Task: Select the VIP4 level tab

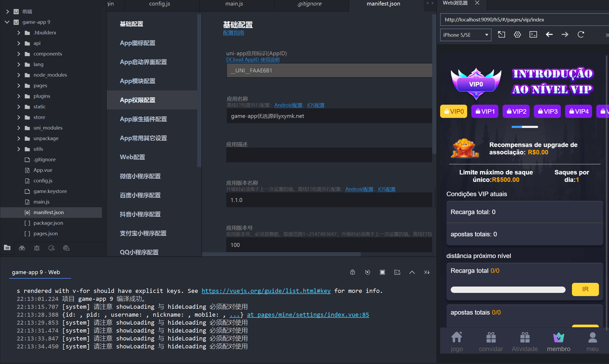Action: [579, 111]
